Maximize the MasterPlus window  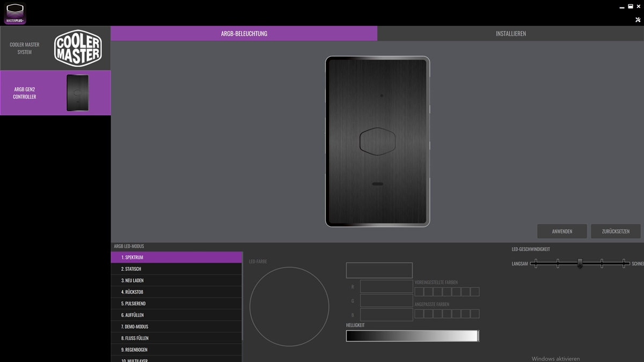[631, 6]
